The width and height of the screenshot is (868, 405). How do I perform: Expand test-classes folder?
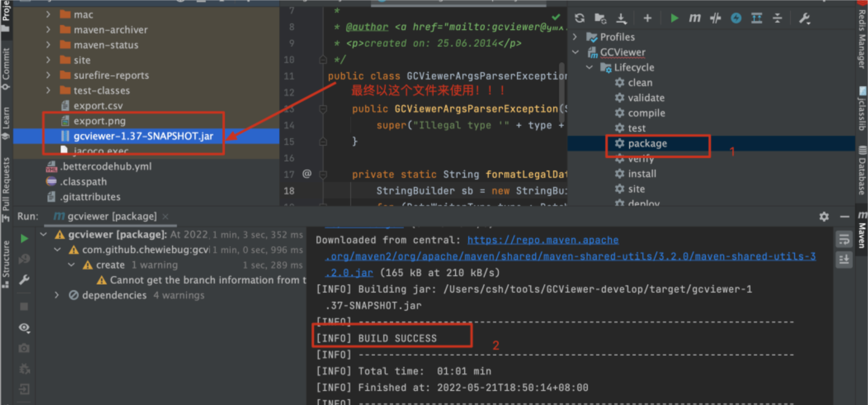tap(48, 90)
